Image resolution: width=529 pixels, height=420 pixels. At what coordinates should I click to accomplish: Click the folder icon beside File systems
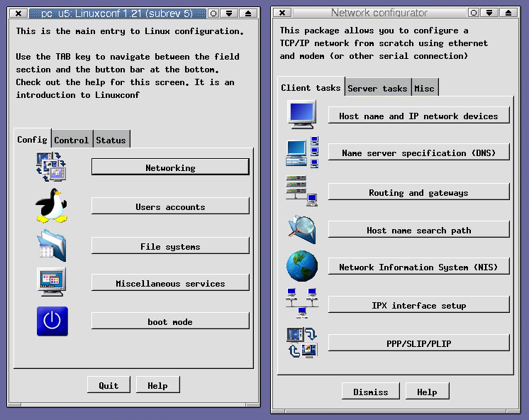[x=51, y=245]
